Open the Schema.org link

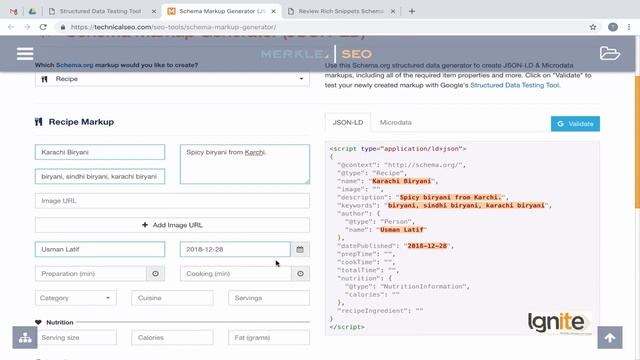(x=75, y=65)
